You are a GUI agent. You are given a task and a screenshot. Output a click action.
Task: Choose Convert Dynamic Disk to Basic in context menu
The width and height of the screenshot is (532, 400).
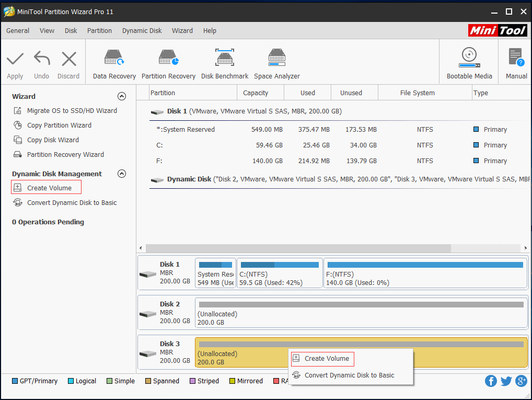click(x=351, y=375)
